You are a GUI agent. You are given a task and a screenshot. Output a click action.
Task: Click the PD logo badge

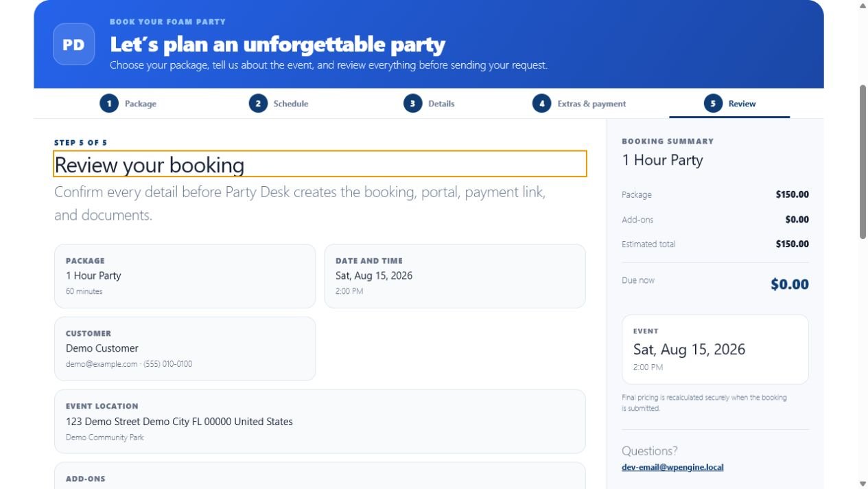click(x=73, y=45)
